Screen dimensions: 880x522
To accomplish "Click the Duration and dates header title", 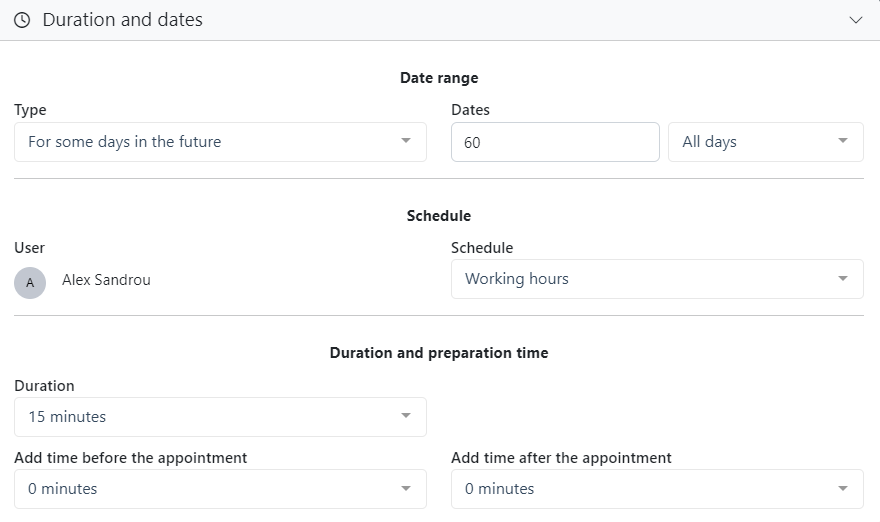I will [122, 20].
